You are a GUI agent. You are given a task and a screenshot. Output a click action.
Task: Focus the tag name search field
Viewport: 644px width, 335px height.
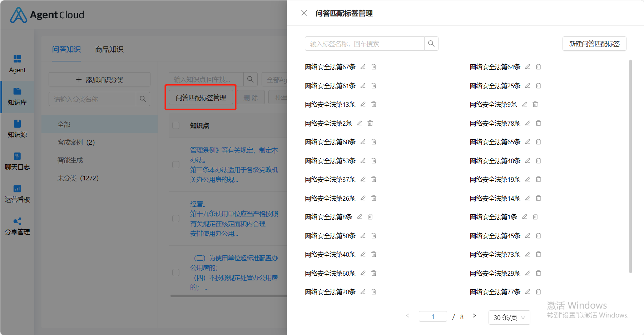(x=365, y=44)
